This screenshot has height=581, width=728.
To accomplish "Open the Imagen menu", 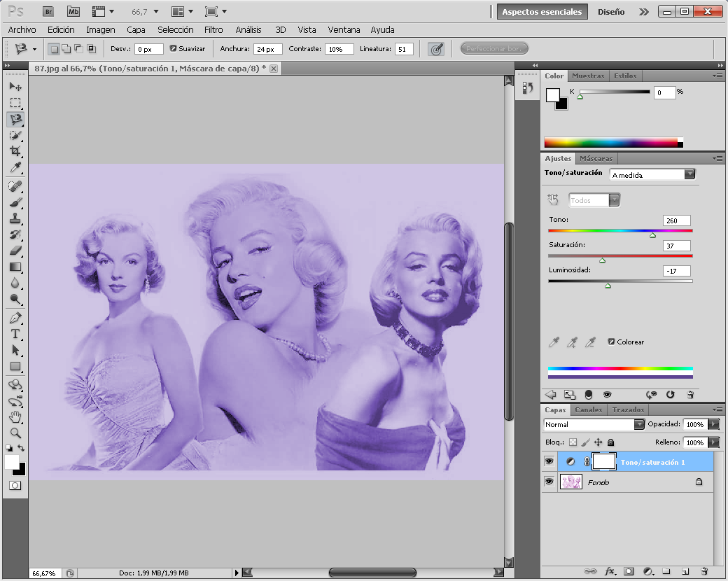I will pyautogui.click(x=100, y=29).
